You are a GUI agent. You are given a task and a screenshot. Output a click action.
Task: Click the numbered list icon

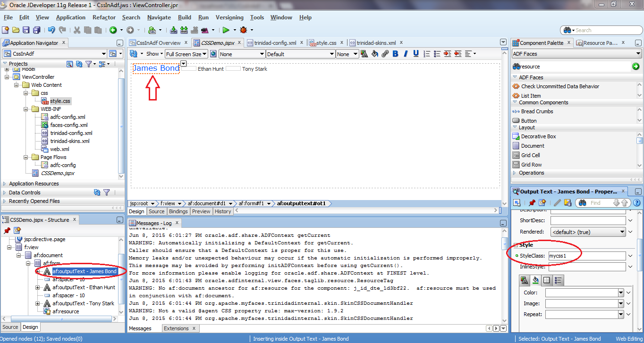[426, 54]
